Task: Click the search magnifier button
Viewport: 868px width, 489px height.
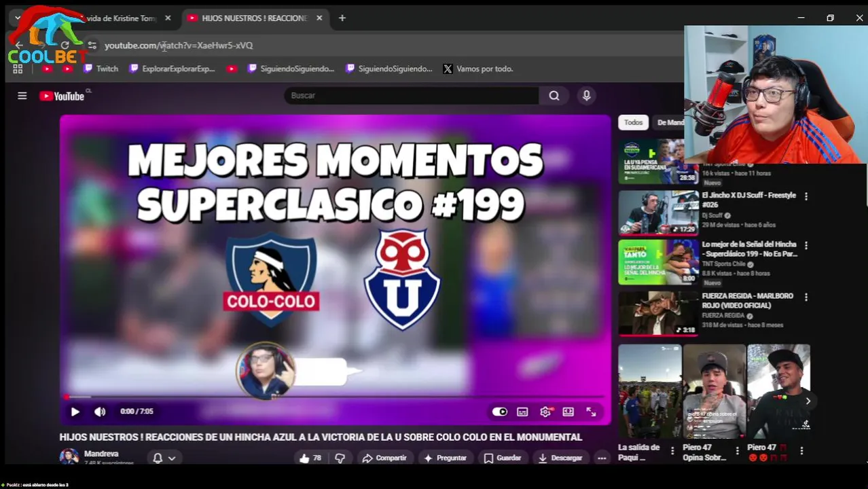Action: coord(554,96)
